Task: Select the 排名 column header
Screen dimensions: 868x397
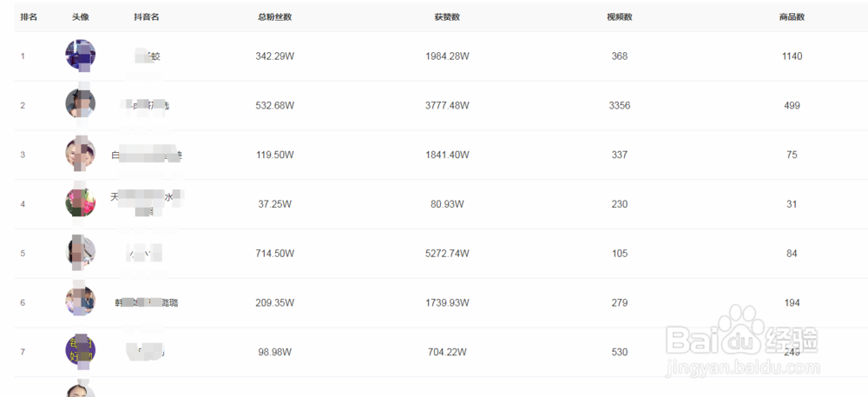Action: click(x=29, y=17)
